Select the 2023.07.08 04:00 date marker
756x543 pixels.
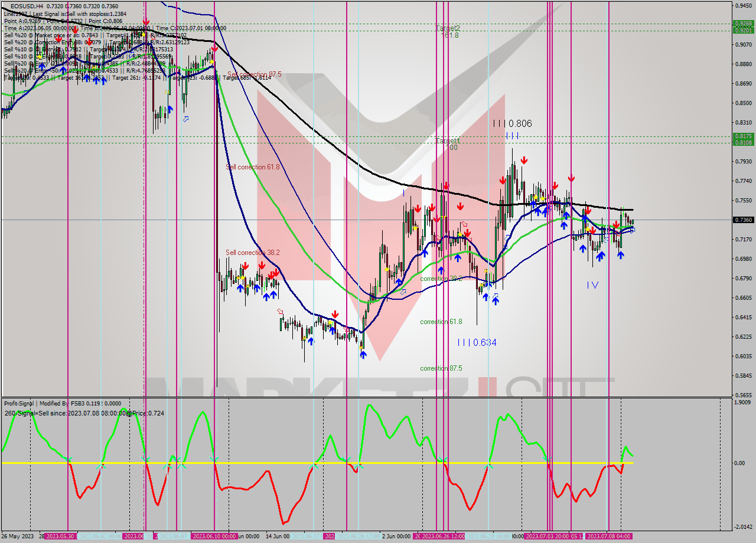pyautogui.click(x=609, y=536)
